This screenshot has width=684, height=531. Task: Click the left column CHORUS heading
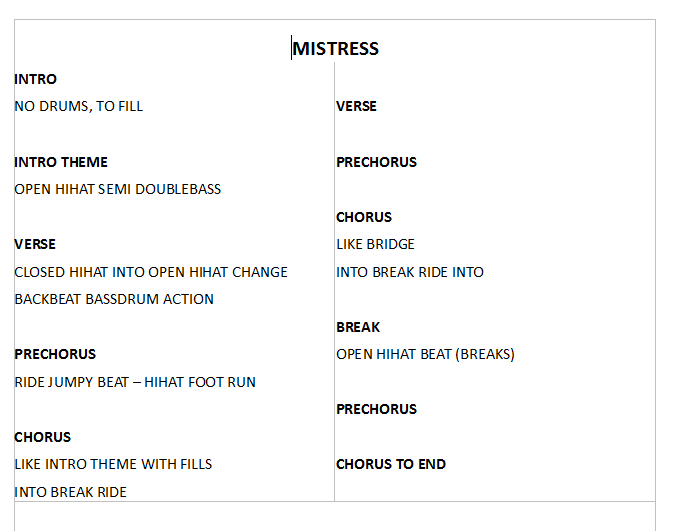click(x=42, y=437)
